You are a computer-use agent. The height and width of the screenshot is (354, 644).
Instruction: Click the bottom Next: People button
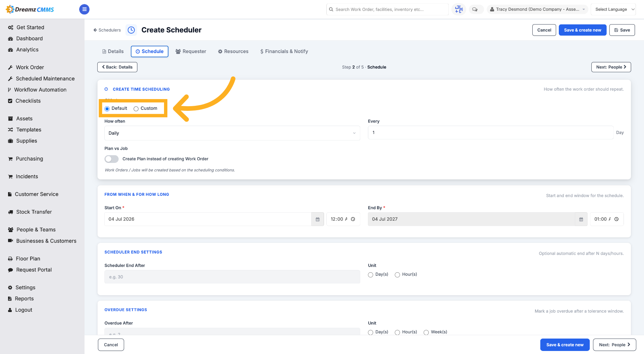(614, 345)
